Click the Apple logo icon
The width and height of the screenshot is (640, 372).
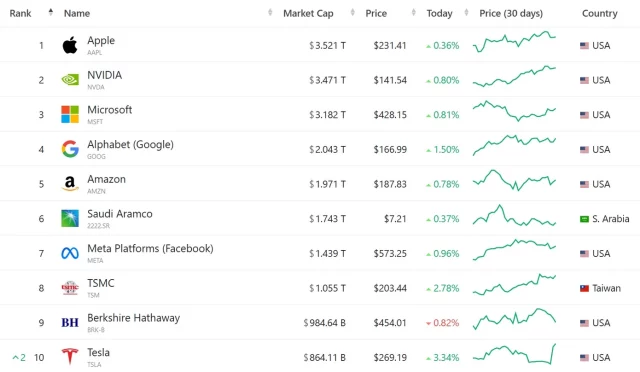coord(70,45)
